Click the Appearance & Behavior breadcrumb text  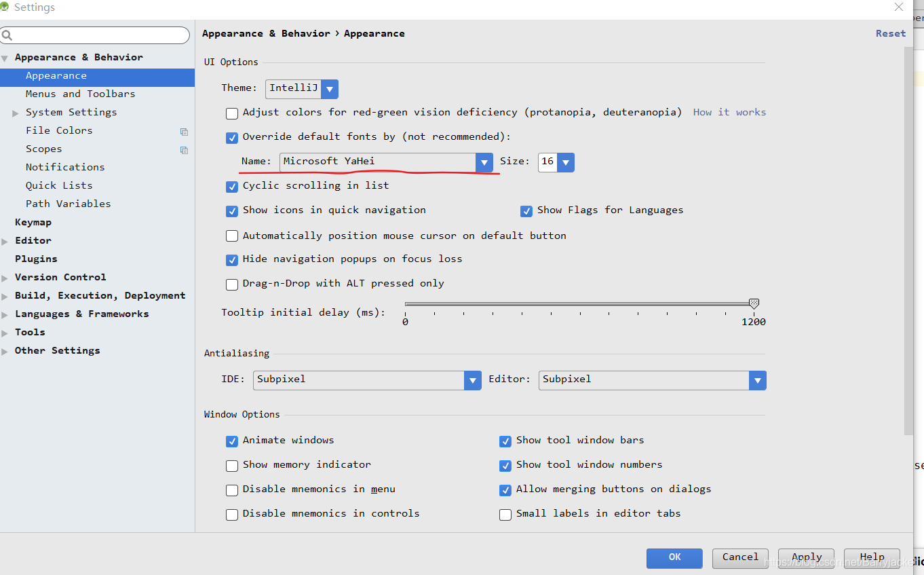(x=266, y=34)
